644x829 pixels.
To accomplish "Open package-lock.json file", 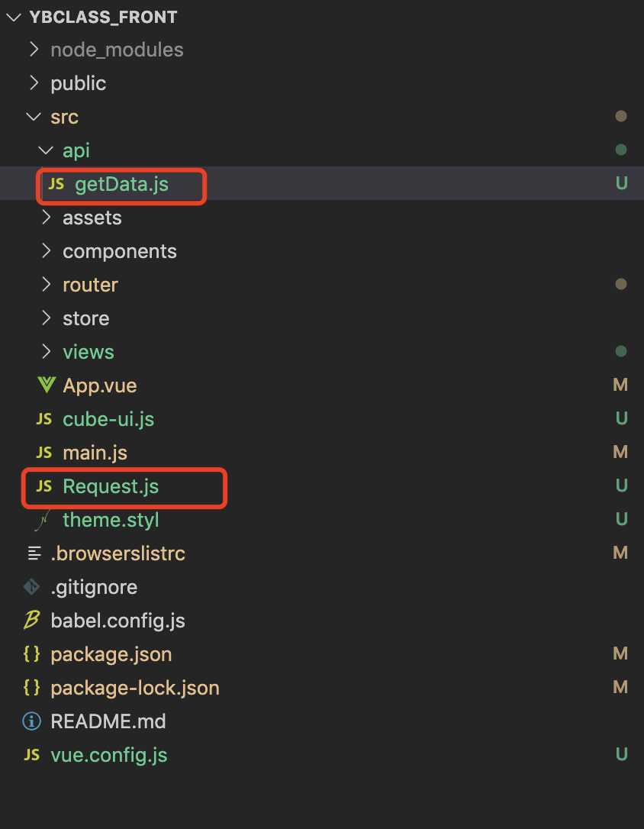I will pyautogui.click(x=135, y=688).
